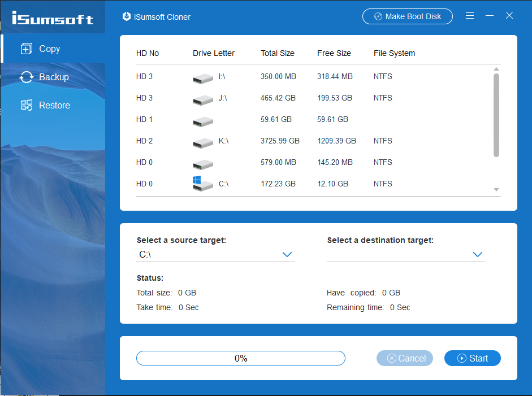Open the Restore section
Image resolution: width=532 pixels, height=396 pixels.
[53, 105]
